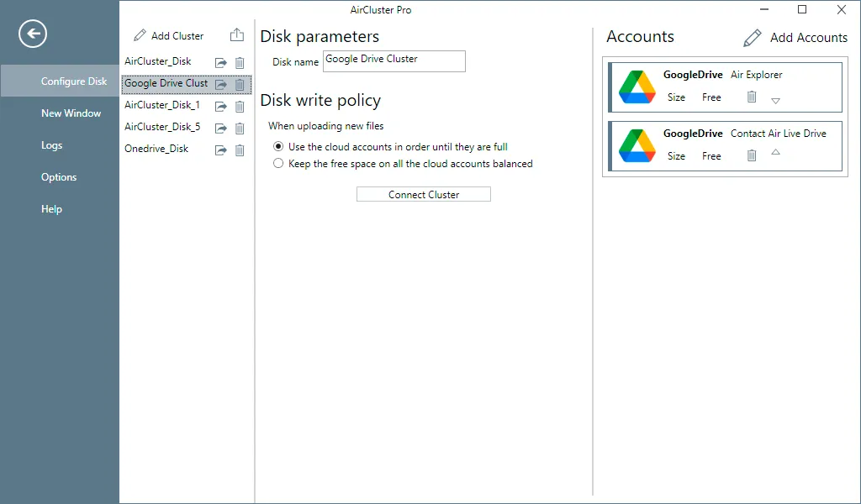Delete the AirCluster_Disk cluster with its trash icon
Screen dimensions: 861x504
tap(240, 62)
